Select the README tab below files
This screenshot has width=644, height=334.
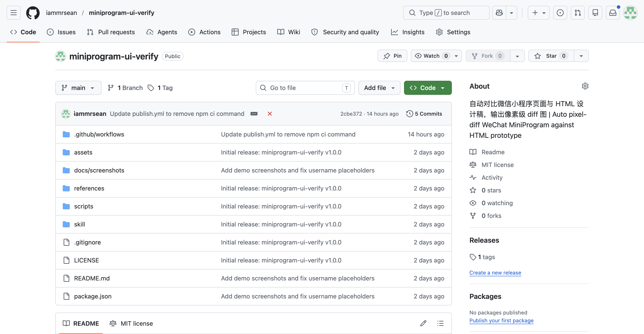click(81, 323)
